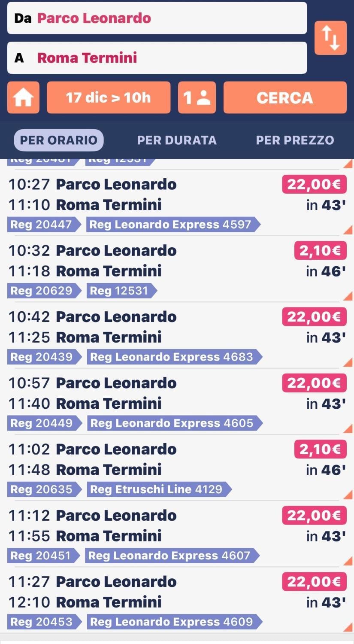
Task: Tap the home icon button
Action: click(x=23, y=97)
